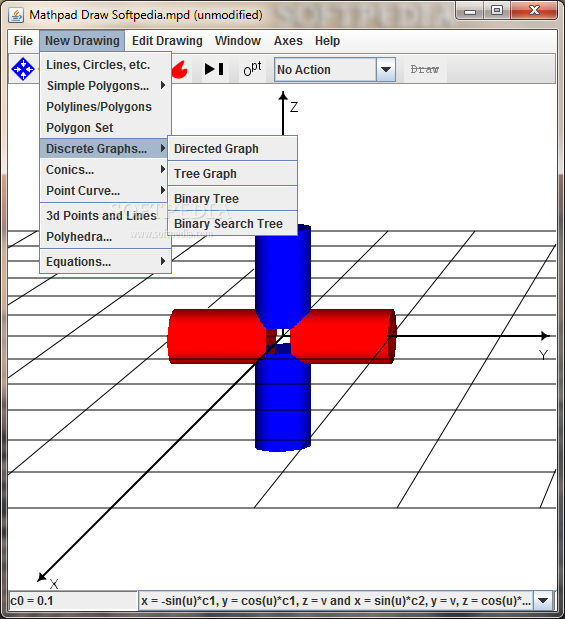Expand Discrete Graphs submenu item
Viewport: 565px width, 619px height.
(x=105, y=148)
